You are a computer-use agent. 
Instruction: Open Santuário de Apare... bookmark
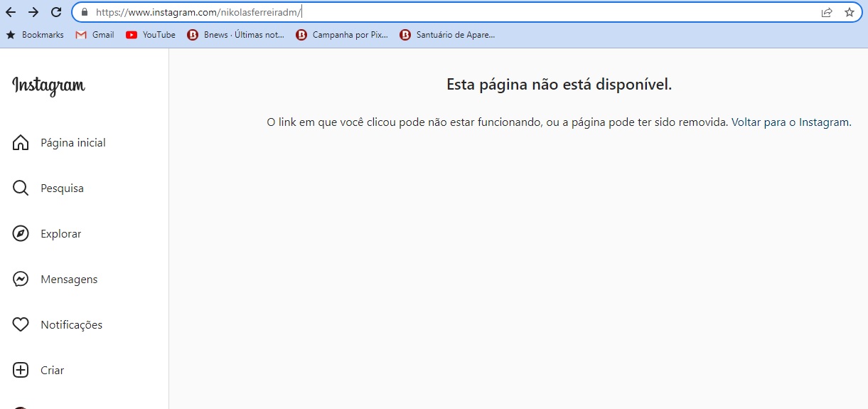point(456,34)
